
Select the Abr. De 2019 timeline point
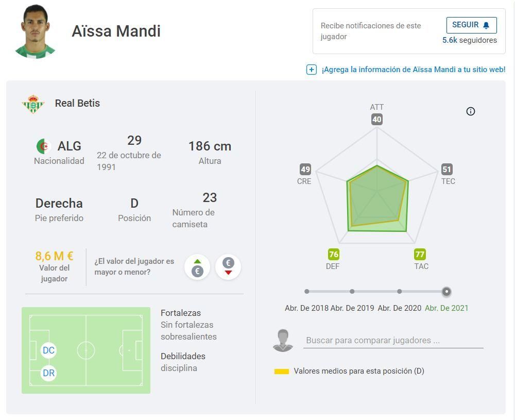point(352,292)
